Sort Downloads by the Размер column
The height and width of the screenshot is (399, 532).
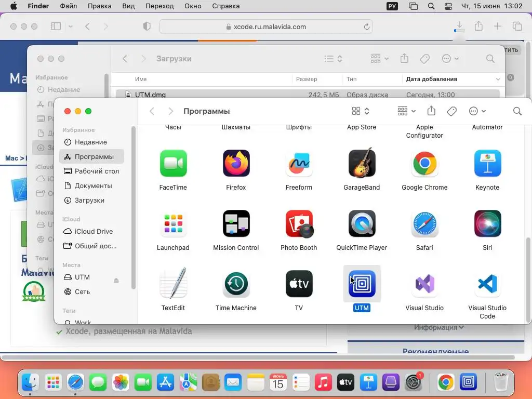(317, 79)
